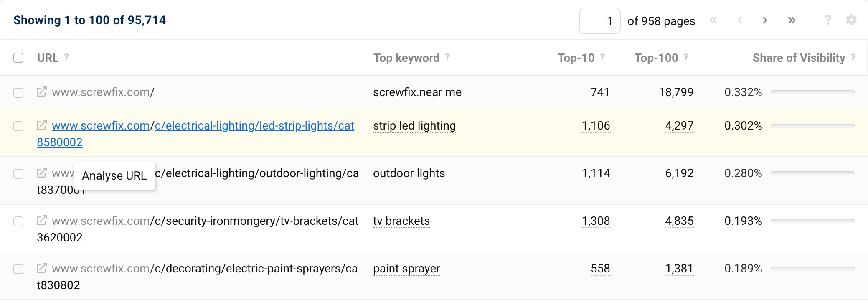Screen dimensions: 868x305
Task: Sort by Top-10 column header
Action: click(576, 58)
